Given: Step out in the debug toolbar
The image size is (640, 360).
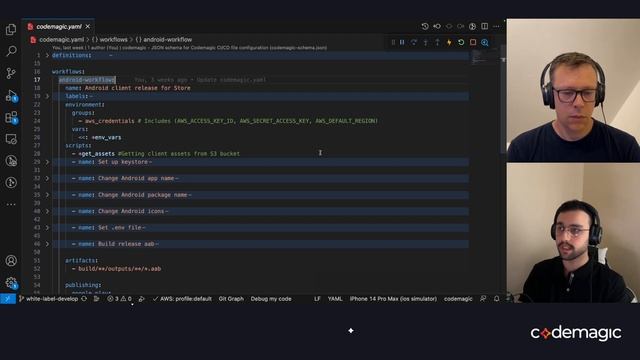Looking at the screenshot, I should coord(437,42).
